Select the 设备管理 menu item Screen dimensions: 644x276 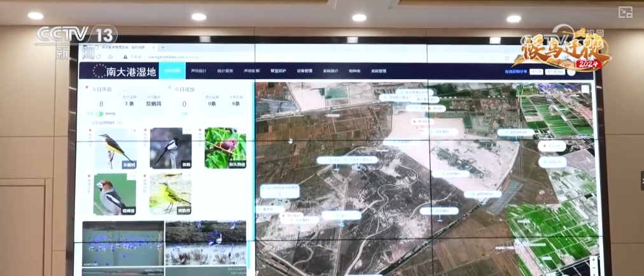tap(305, 71)
